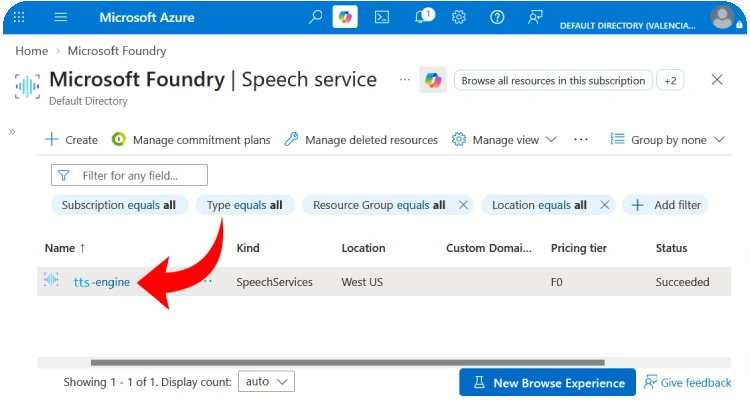The width and height of the screenshot is (750, 402).
Task: Sort by Location column header
Action: click(363, 248)
